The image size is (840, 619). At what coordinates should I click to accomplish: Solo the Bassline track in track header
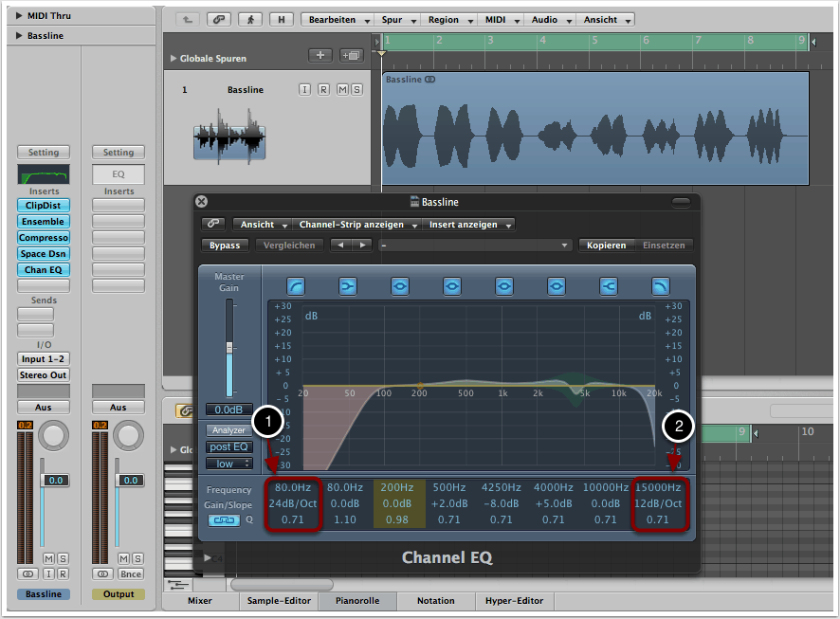coord(356,89)
